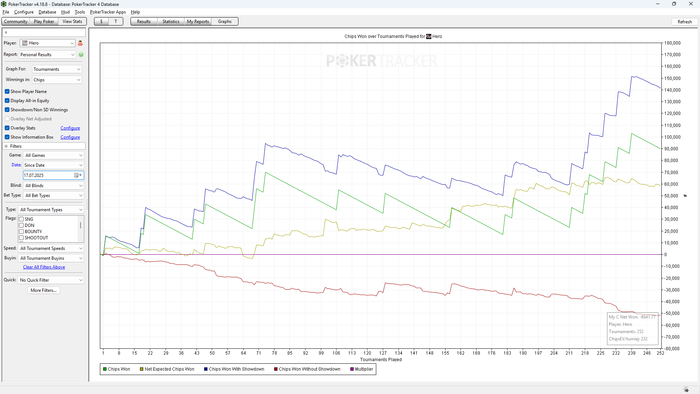The width and height of the screenshot is (700, 394).
Task: Enable the BOUNTY flag checkbox
Action: tap(21, 232)
